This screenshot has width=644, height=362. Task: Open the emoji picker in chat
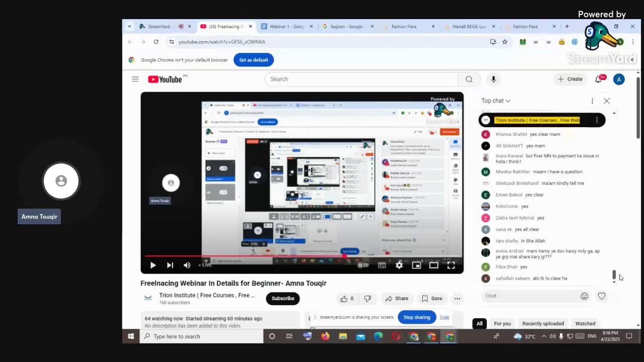[584, 296]
